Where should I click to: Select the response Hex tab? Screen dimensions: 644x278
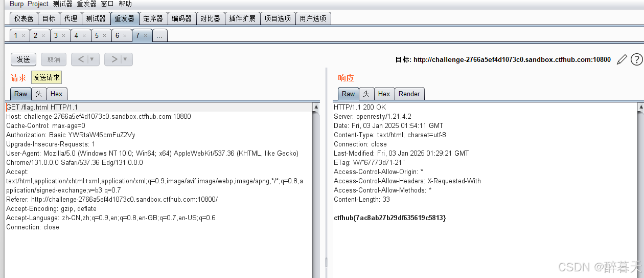click(x=384, y=94)
